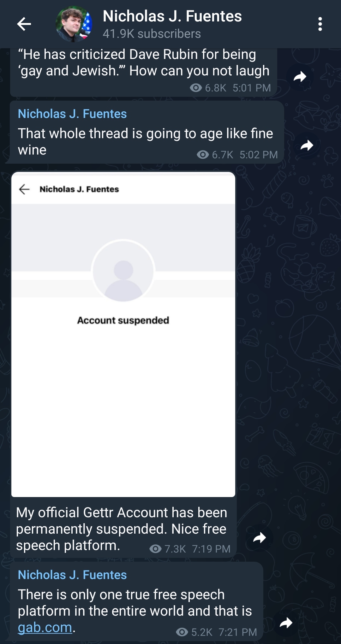
Task: Open the three-dot overflow menu
Action: [320, 24]
